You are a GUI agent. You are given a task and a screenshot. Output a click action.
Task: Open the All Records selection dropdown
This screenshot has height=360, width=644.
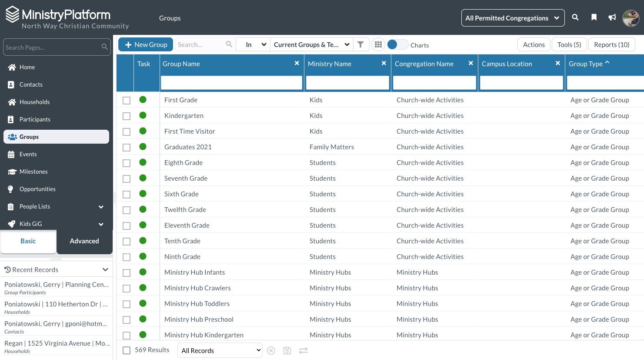pos(220,350)
